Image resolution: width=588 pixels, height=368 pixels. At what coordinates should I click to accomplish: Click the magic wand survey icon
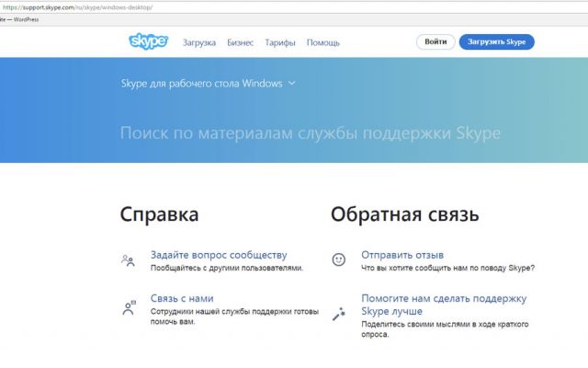point(339,314)
